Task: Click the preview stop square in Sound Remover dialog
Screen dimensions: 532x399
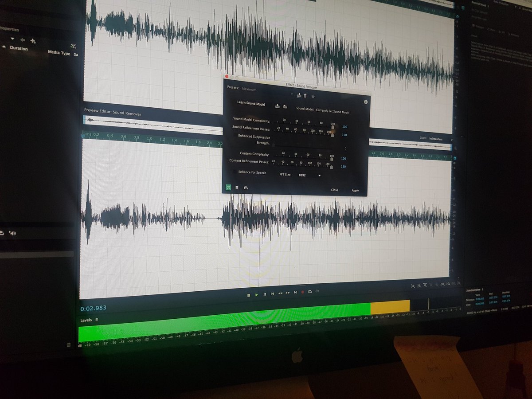Action: point(237,188)
